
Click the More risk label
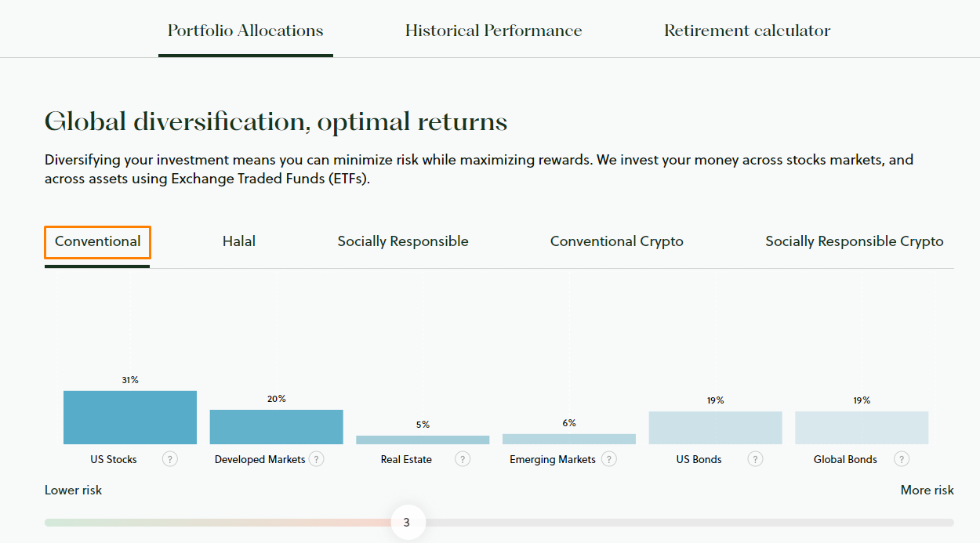tap(927, 490)
